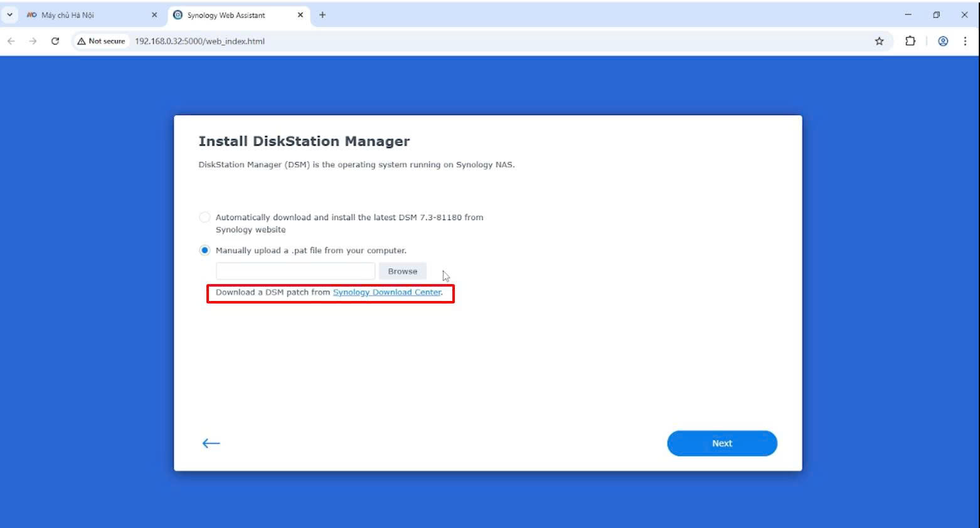Open the browser extensions puzzle icon
Image resolution: width=980 pixels, height=528 pixels.
[910, 41]
